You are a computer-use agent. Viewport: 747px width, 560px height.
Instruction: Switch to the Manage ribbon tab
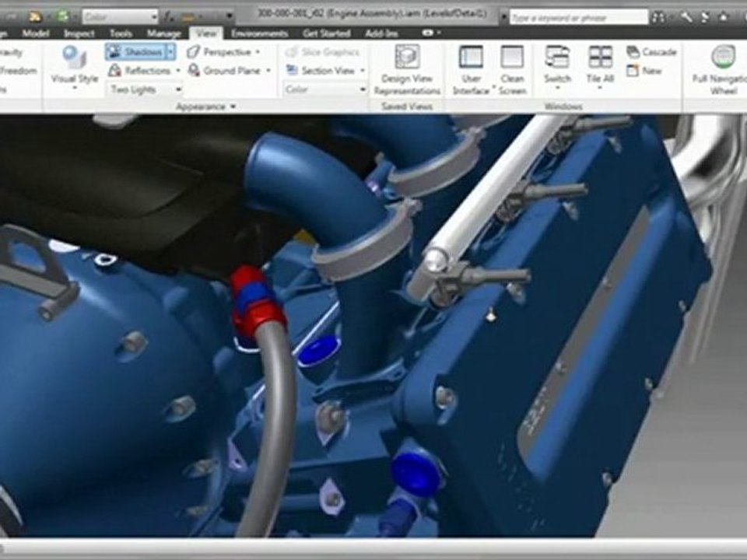pos(164,33)
